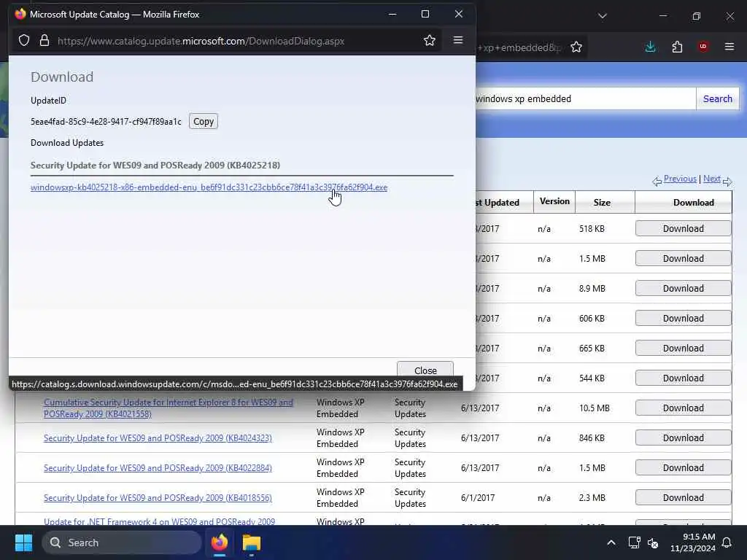Download the 10.5 MB update

683,408
